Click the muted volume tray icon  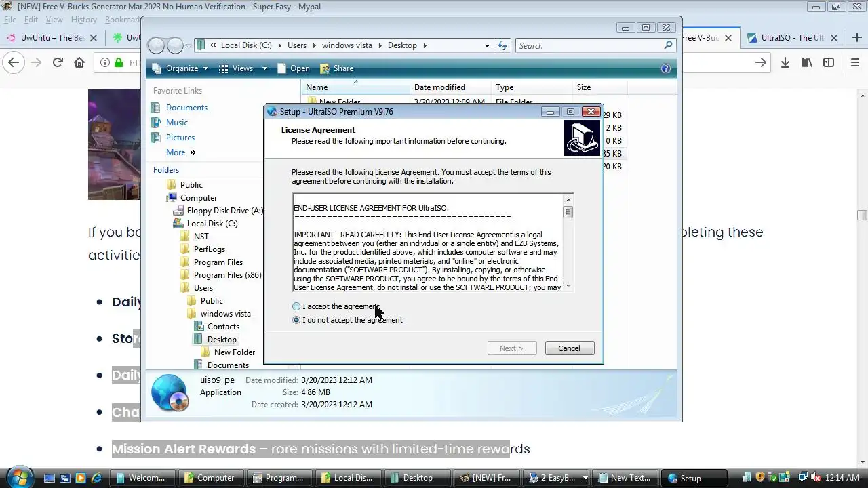[814, 478]
